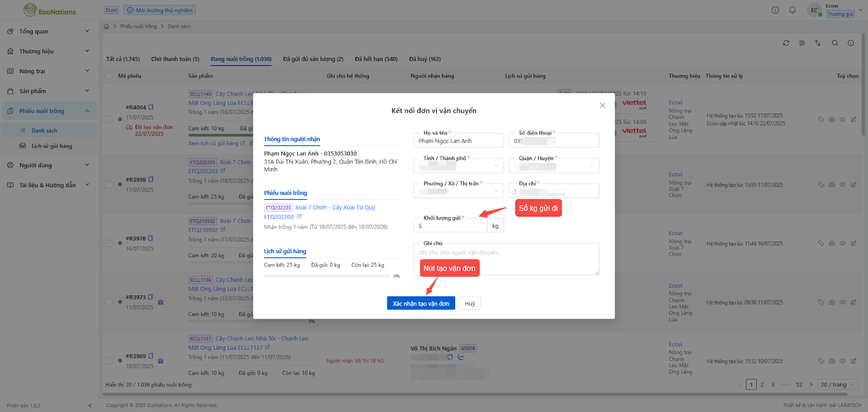Click the search magnifier icon

click(835, 43)
